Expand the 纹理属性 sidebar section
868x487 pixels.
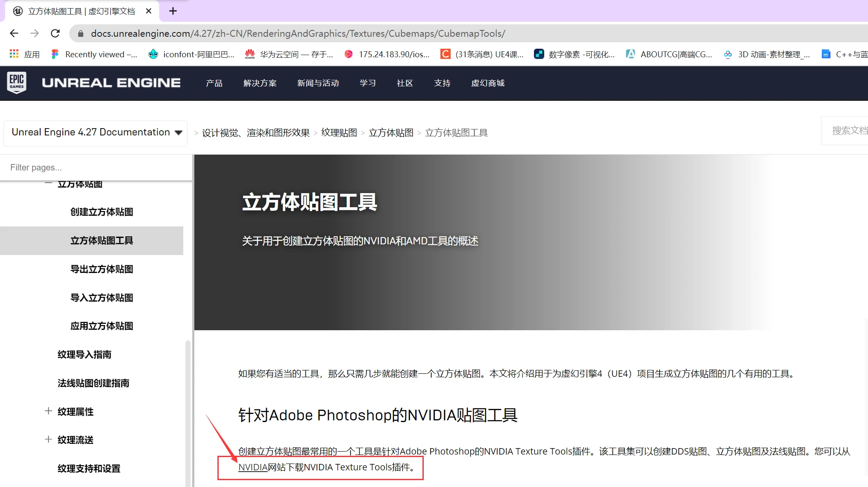[x=48, y=411]
